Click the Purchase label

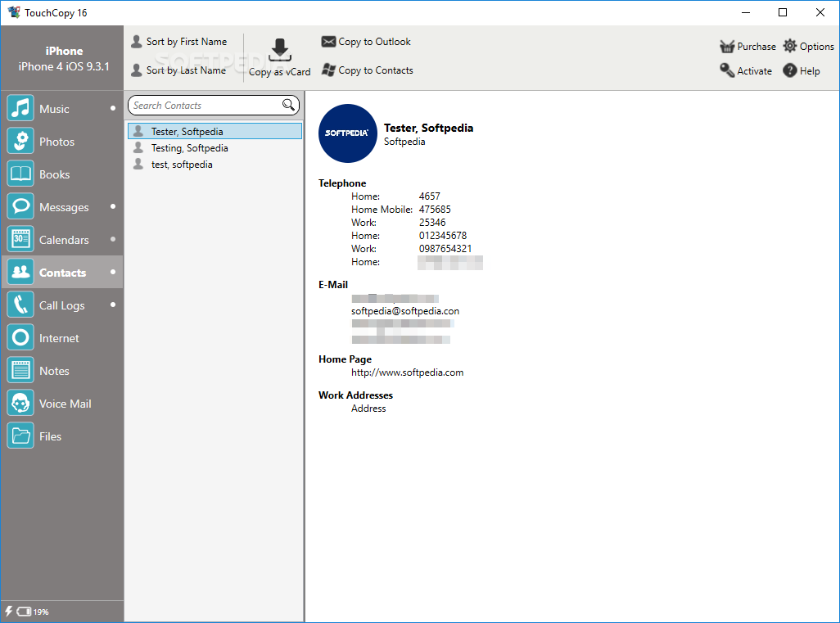pos(756,46)
